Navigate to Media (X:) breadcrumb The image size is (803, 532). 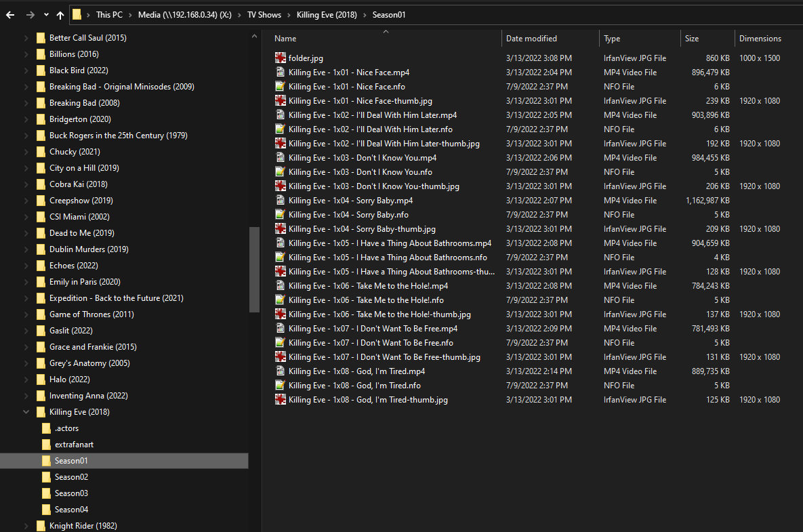pos(184,15)
